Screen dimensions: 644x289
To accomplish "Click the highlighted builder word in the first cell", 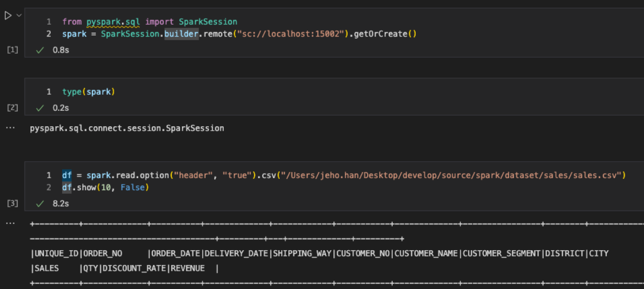I will click(182, 34).
